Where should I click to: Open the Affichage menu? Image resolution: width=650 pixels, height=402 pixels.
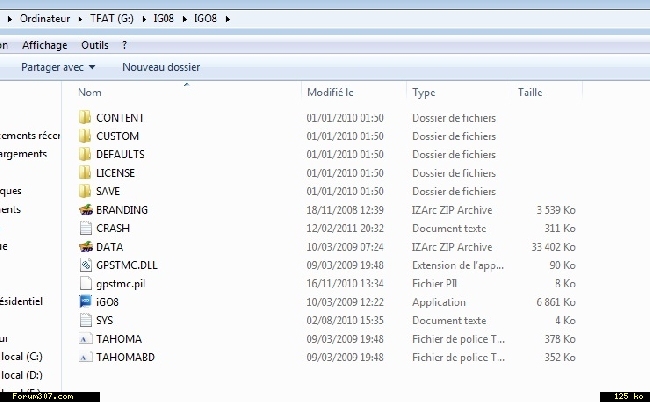coord(44,45)
